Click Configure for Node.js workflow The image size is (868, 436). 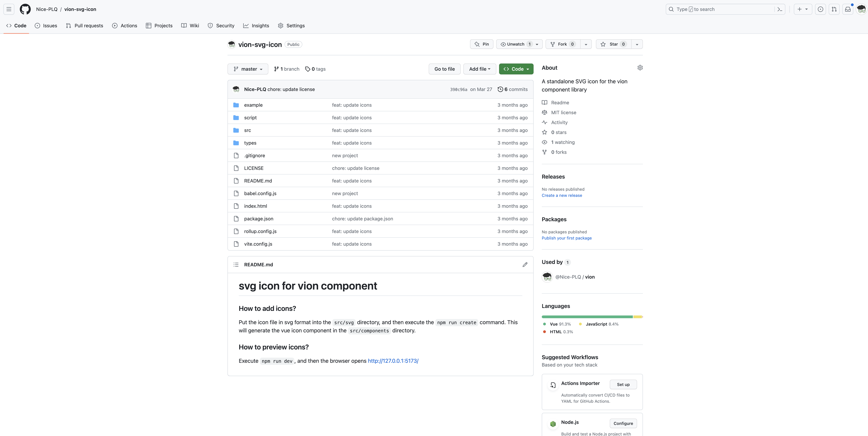point(623,424)
